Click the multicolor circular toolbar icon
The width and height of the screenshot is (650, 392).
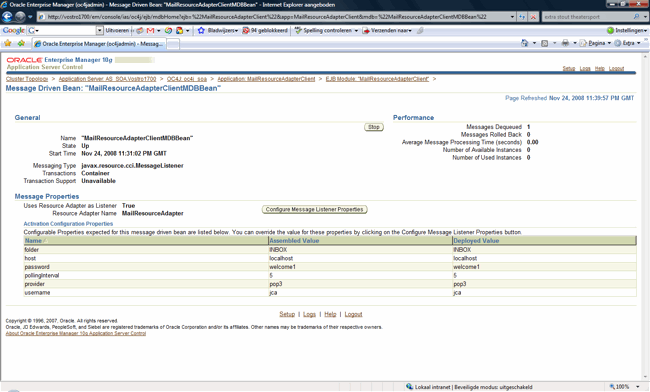168,31
